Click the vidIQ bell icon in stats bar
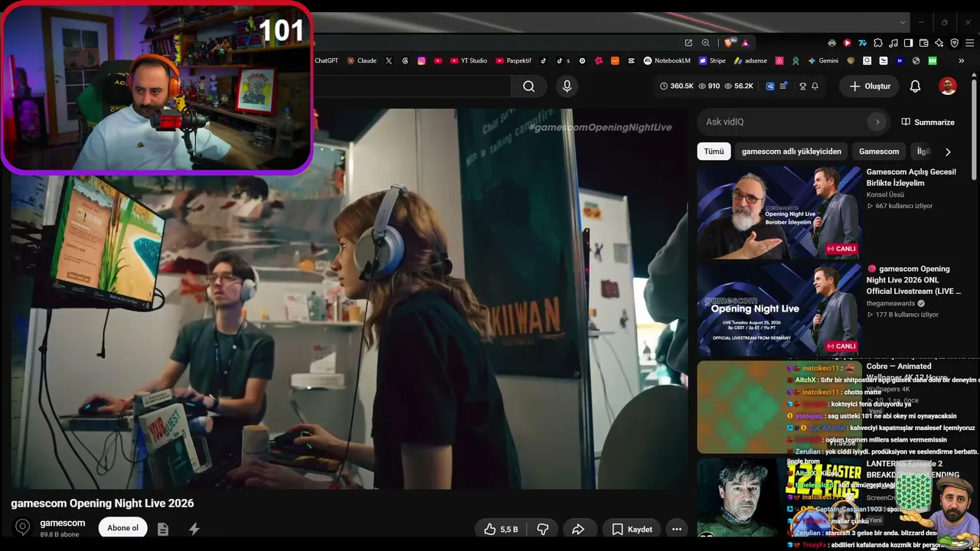Viewport: 980px width, 551px height. tap(815, 86)
